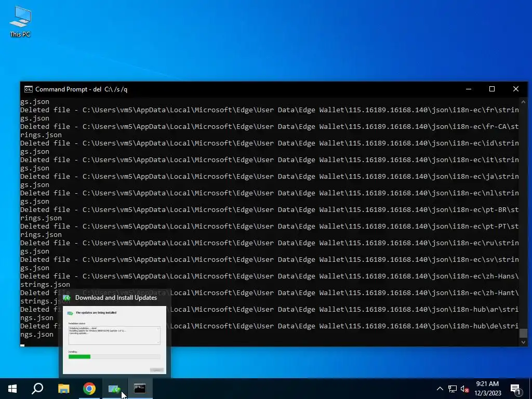
Task: Click the deleted file line for i18n-ec\id
Action: point(270,147)
